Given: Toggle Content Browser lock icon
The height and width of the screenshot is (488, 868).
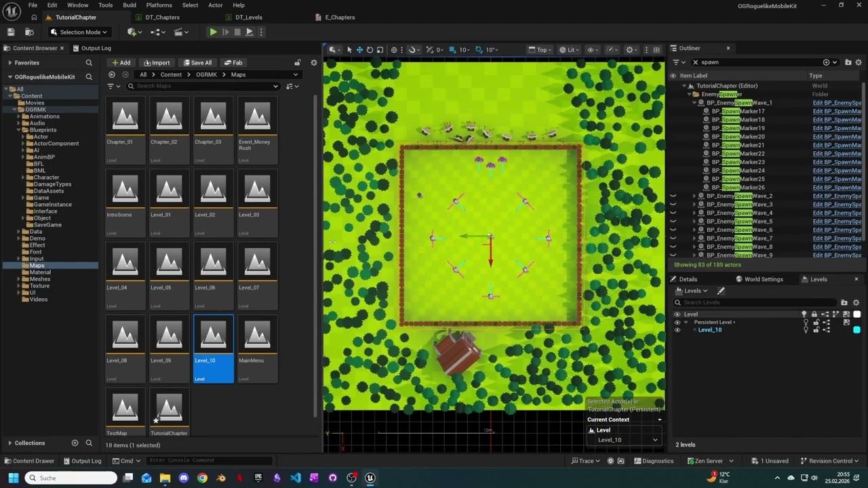Looking at the screenshot, I should pos(297,62).
